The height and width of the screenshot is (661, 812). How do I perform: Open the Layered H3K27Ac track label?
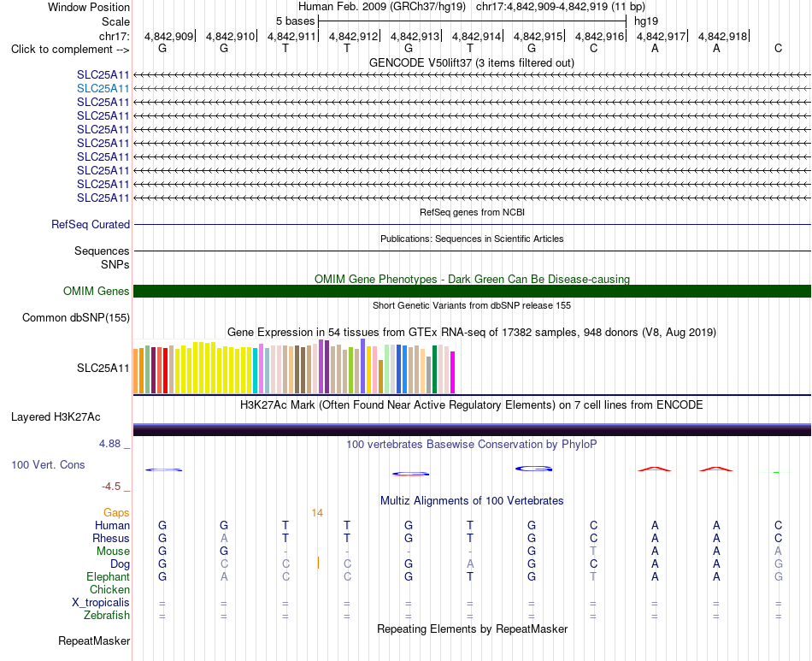(x=56, y=417)
